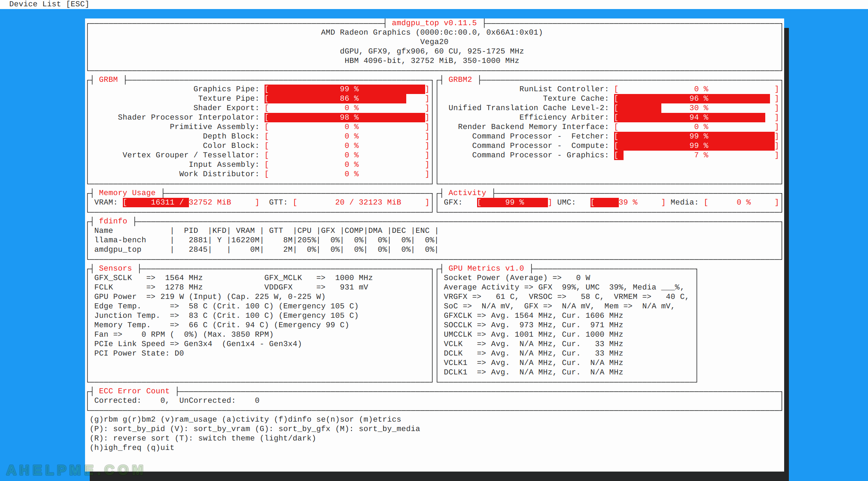Click the 16220M VRAM value for llama-bench
This screenshot has width=868, height=481.
tap(245, 240)
